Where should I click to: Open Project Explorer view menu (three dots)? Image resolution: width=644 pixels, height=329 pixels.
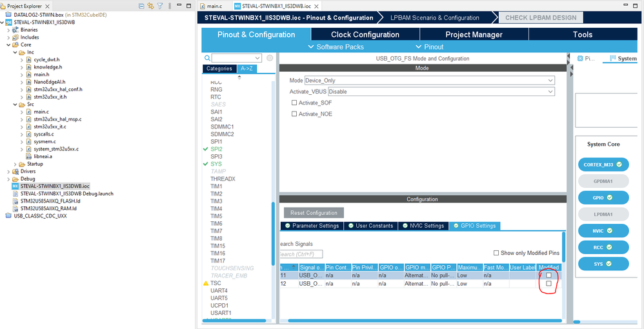pos(168,6)
